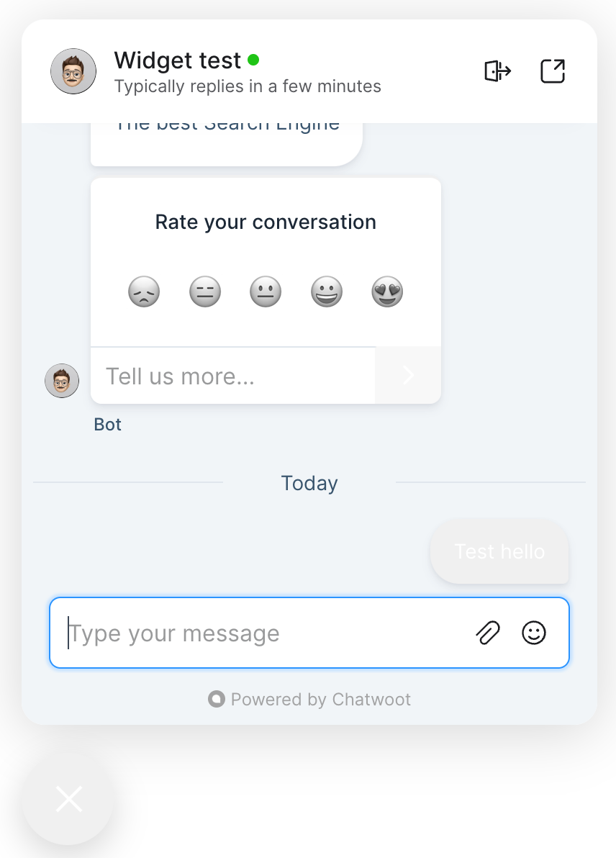This screenshot has height=858, width=616.
Task: Click the Powered by Chatwoot link
Action: click(321, 699)
